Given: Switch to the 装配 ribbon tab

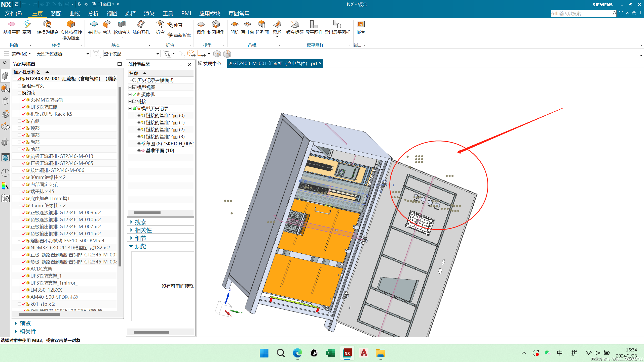Looking at the screenshot, I should [56, 13].
